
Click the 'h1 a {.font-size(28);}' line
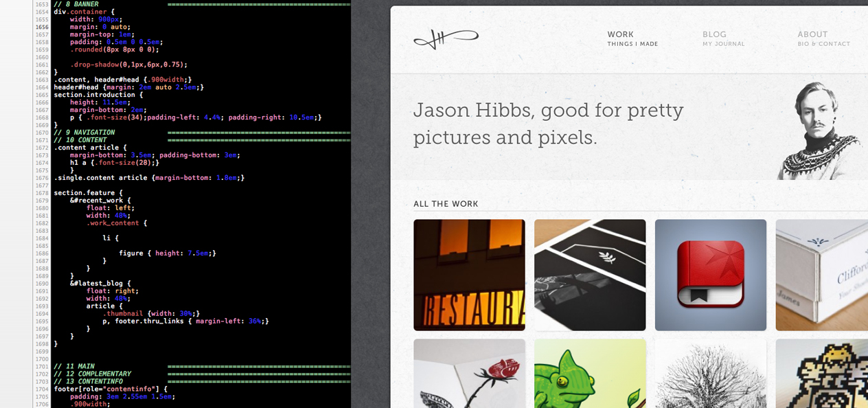(114, 163)
